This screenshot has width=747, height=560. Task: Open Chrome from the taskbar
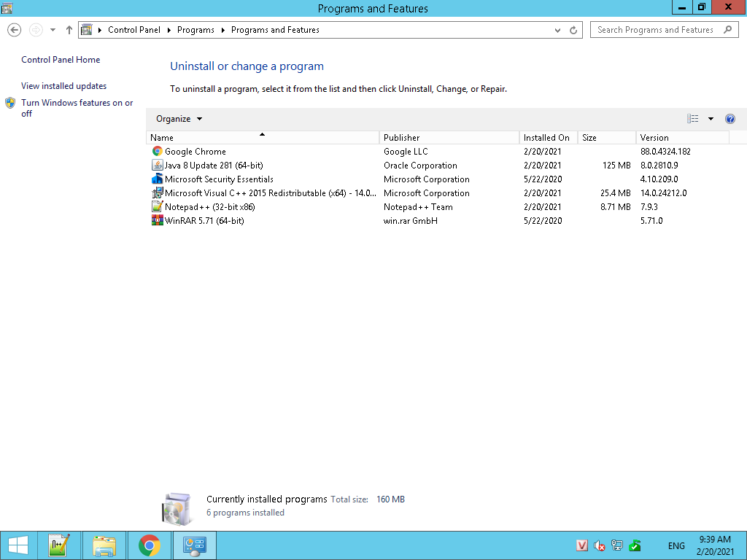pyautogui.click(x=150, y=545)
